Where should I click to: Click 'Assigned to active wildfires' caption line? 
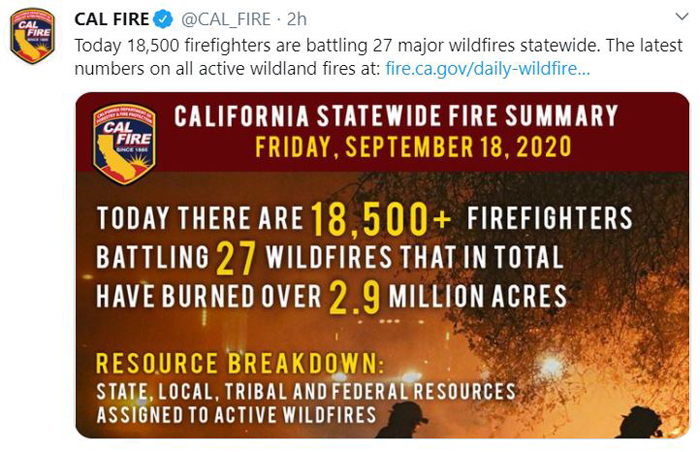click(237, 415)
